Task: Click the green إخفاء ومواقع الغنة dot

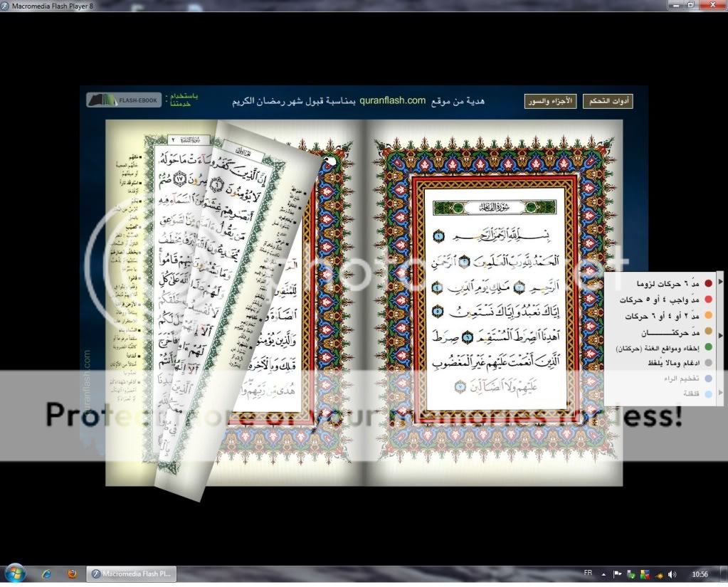Action: pyautogui.click(x=709, y=347)
